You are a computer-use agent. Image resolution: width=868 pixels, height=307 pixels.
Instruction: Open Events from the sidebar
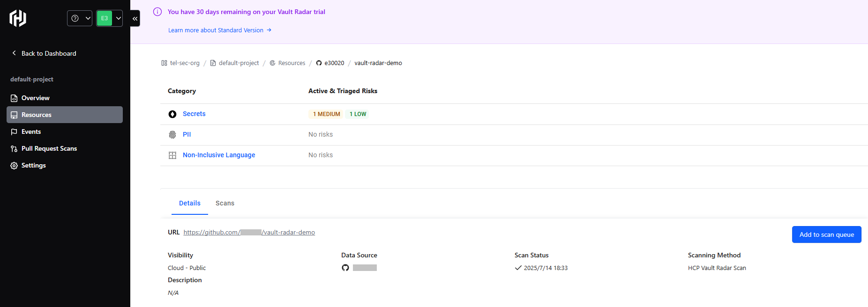(x=65, y=132)
